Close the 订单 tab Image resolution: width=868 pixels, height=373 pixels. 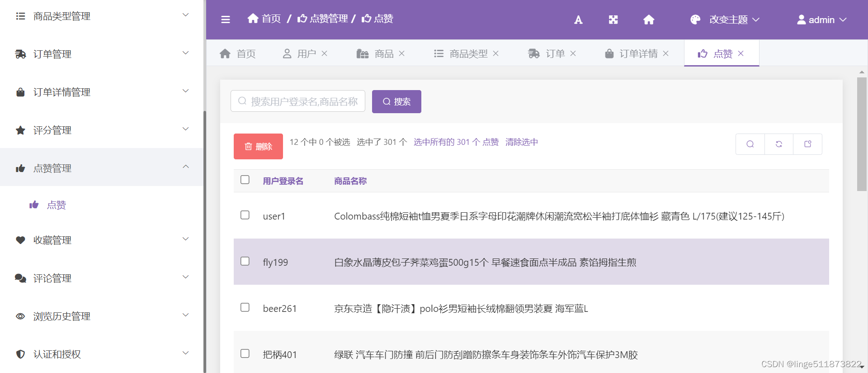pos(573,53)
